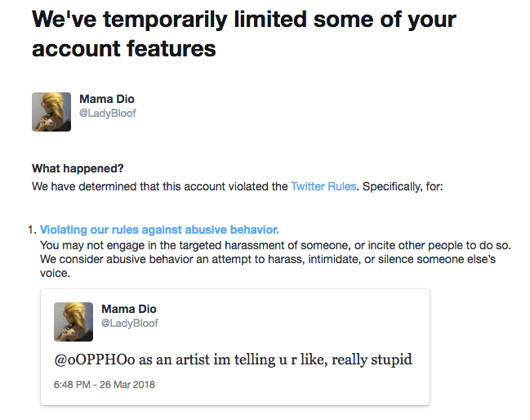Click the "We've temporarily limited" heading line
The image size is (530, 420).
(244, 20)
